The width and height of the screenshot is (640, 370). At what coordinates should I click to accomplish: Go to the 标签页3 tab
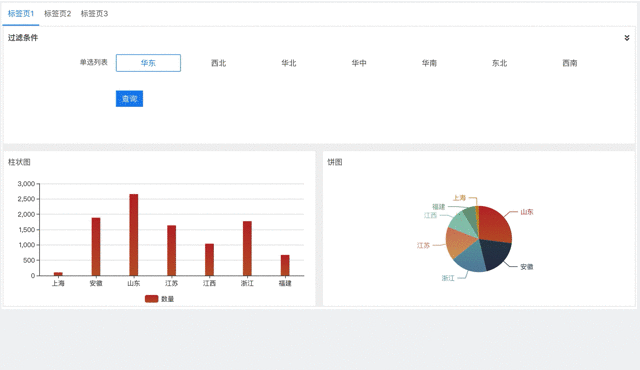pyautogui.click(x=94, y=14)
